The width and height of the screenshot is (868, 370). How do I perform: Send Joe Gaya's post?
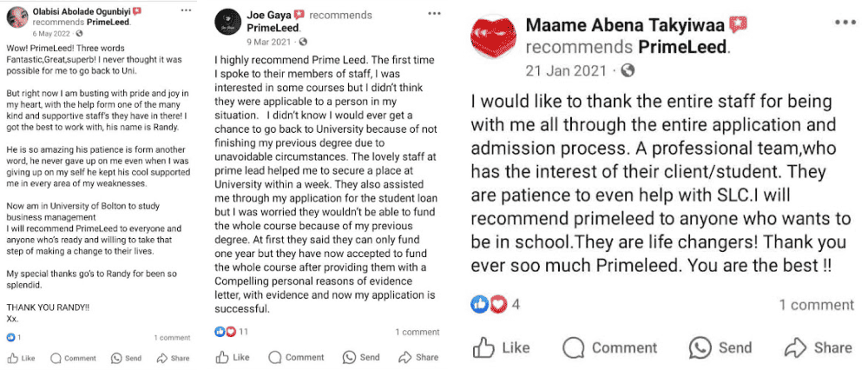point(363,357)
